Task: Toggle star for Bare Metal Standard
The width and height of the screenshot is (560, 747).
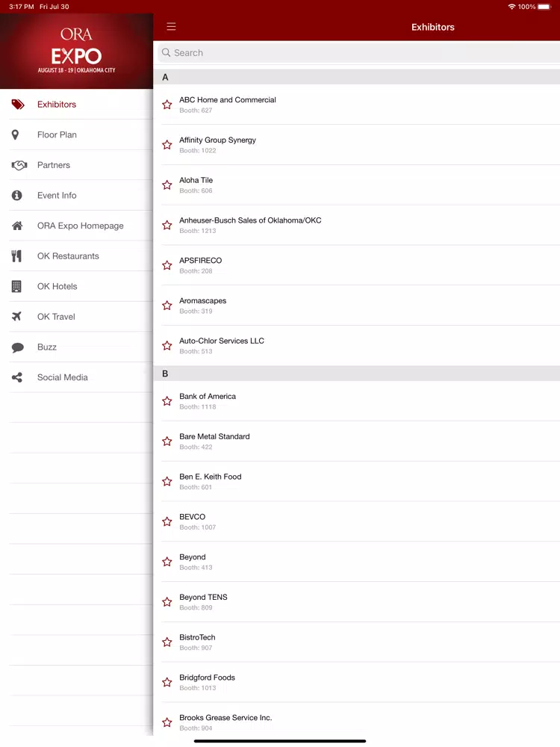Action: 167,441
